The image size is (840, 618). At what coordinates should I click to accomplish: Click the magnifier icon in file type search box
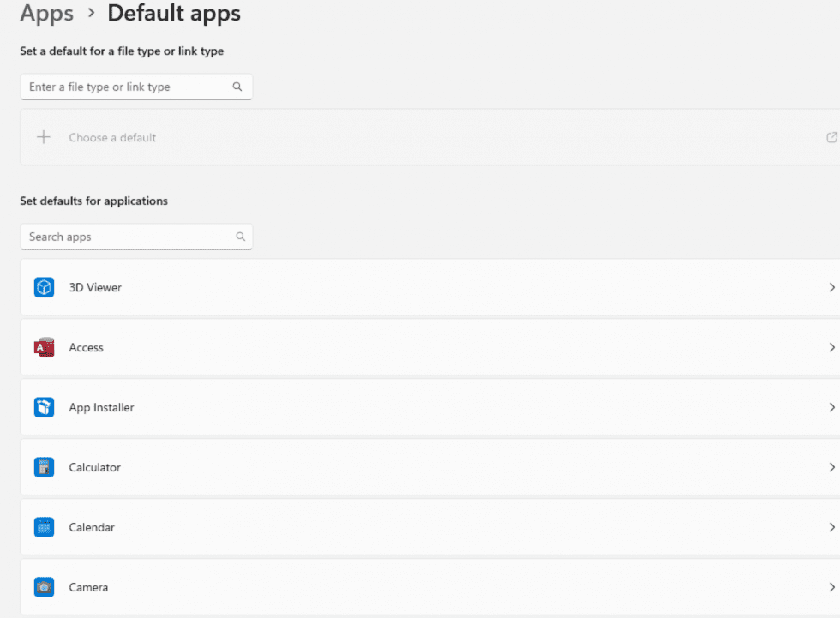point(237,87)
